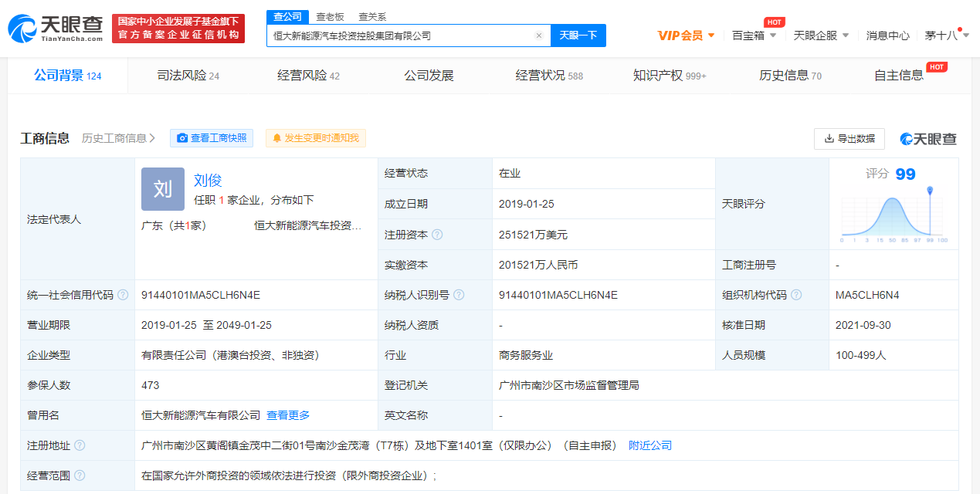
Task: Clear the search box with the X icon
Action: coord(539,36)
